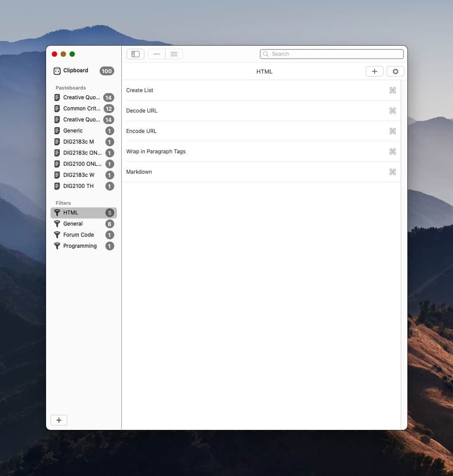Toggle the sidebar visibility button
Viewport: 453px width, 476px height.
click(x=136, y=54)
